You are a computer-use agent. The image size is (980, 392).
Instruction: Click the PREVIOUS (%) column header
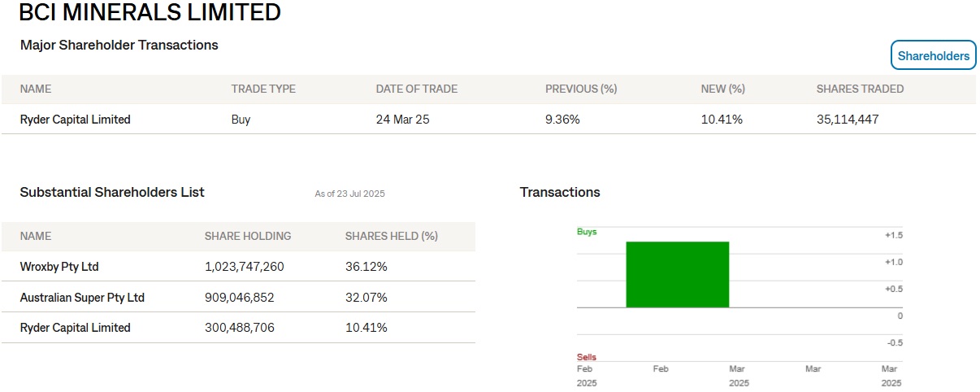coord(581,89)
